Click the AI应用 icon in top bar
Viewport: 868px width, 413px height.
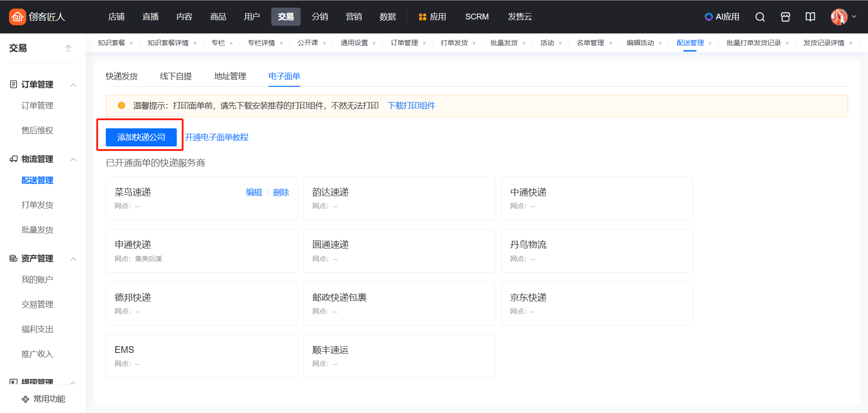click(x=722, y=17)
